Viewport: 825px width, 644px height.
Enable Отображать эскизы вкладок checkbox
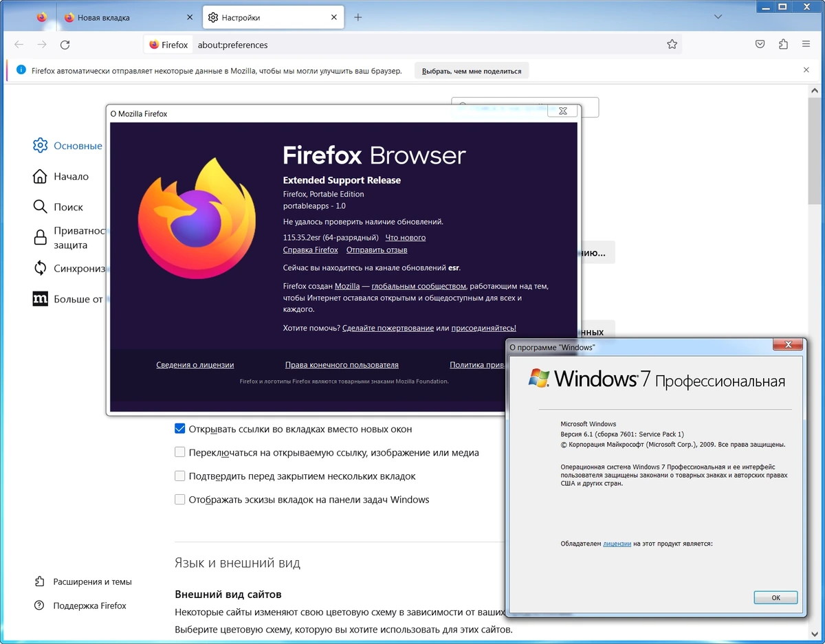[180, 500]
